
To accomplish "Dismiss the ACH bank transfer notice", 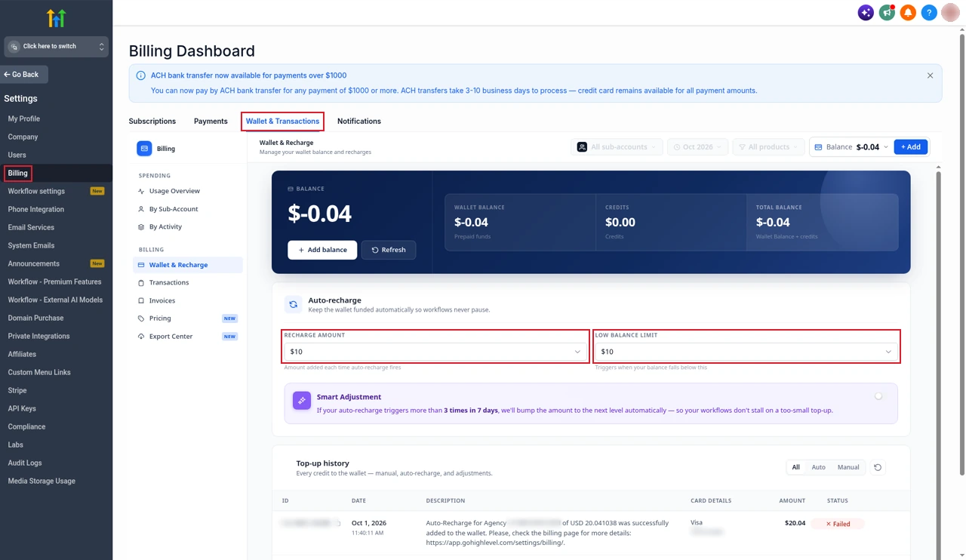I will point(930,75).
